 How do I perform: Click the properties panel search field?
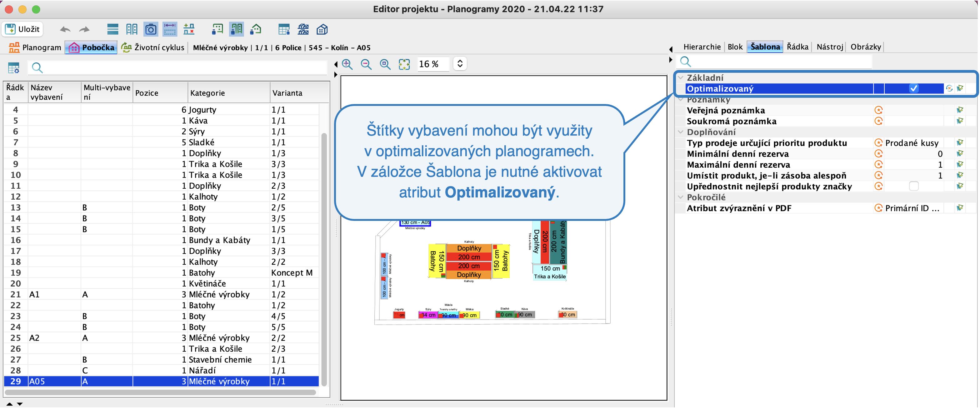[x=774, y=62]
